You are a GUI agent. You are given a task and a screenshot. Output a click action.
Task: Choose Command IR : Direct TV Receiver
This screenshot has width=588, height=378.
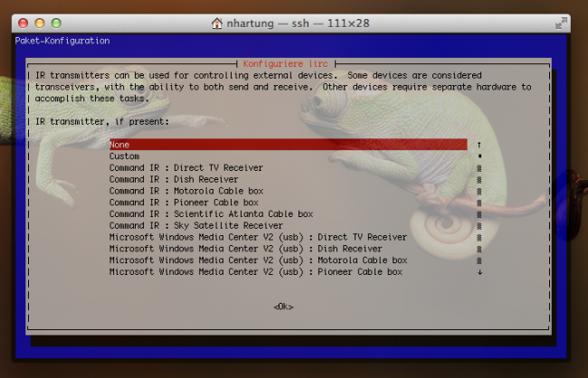tap(186, 167)
